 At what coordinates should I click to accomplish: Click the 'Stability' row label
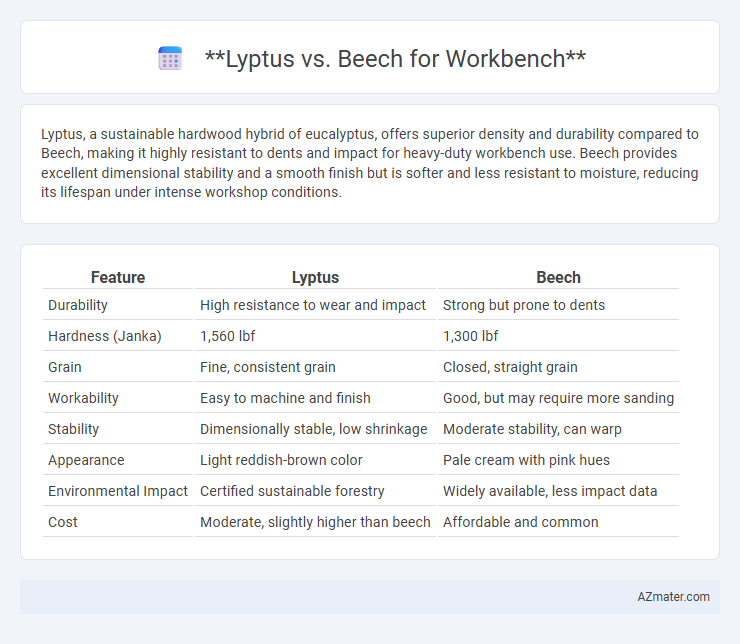[74, 429]
